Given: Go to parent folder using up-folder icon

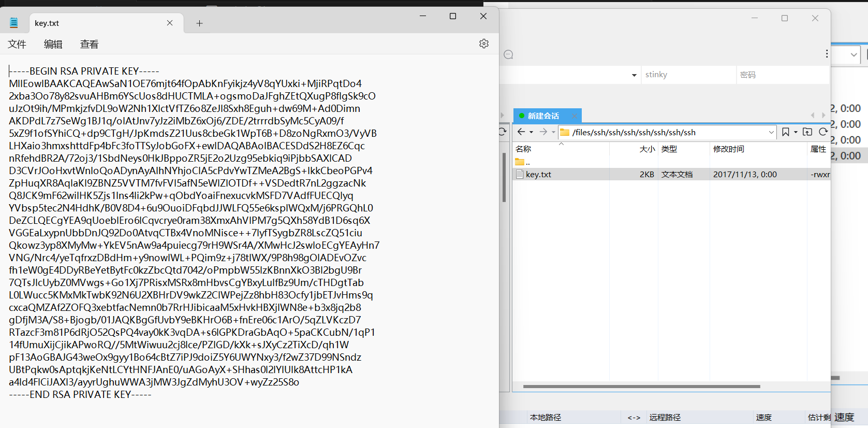Looking at the screenshot, I should pyautogui.click(x=807, y=132).
